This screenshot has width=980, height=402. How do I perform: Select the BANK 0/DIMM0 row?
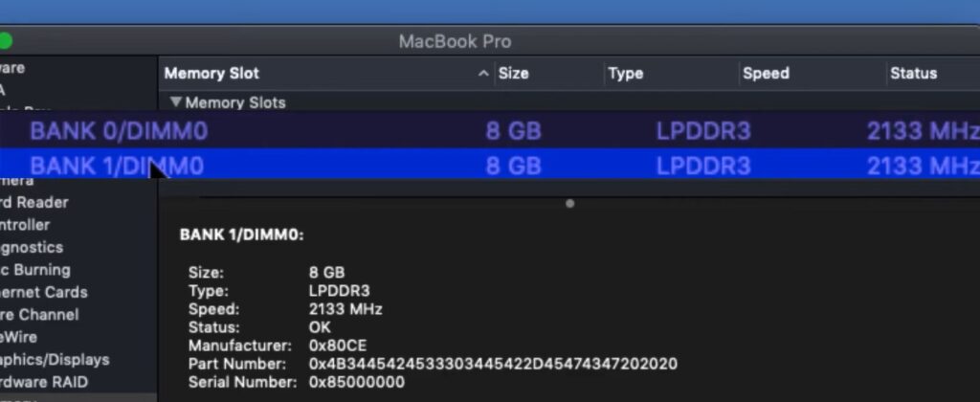point(119,131)
